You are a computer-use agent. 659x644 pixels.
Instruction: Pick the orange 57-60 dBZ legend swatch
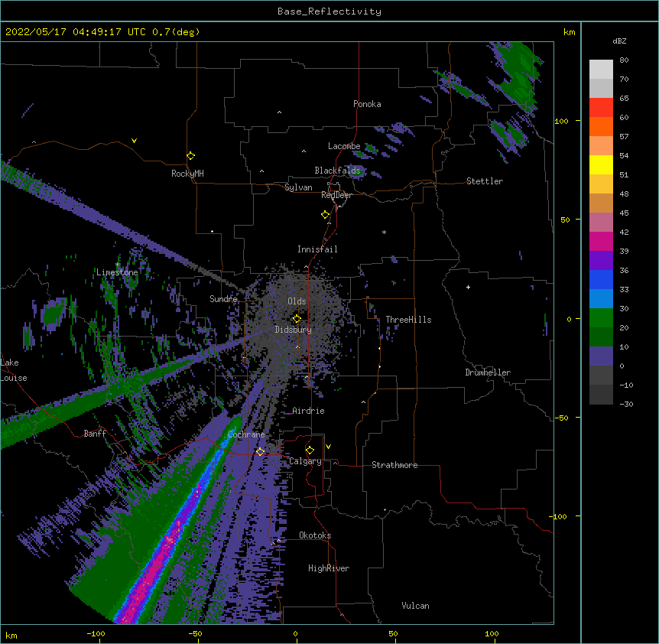[601, 126]
